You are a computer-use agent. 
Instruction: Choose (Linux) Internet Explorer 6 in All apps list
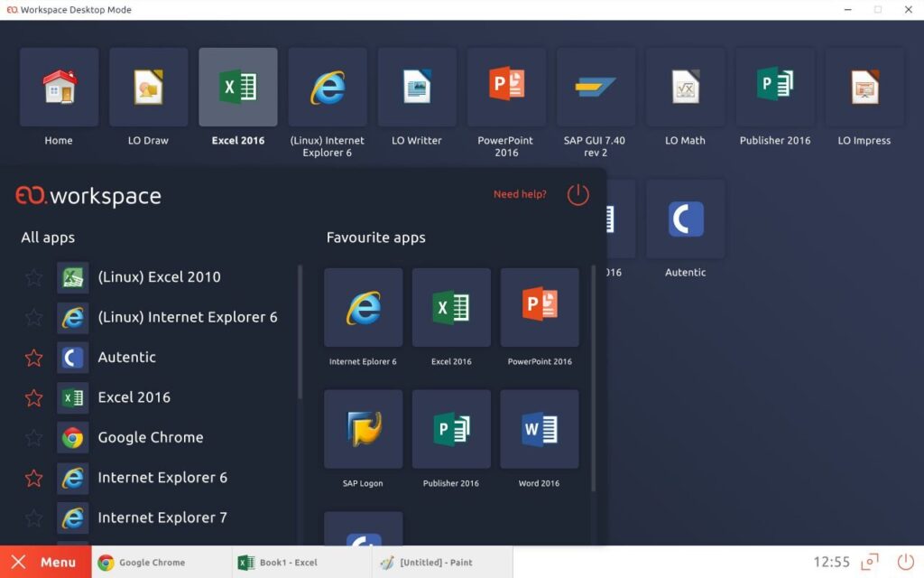pyautogui.click(x=188, y=317)
